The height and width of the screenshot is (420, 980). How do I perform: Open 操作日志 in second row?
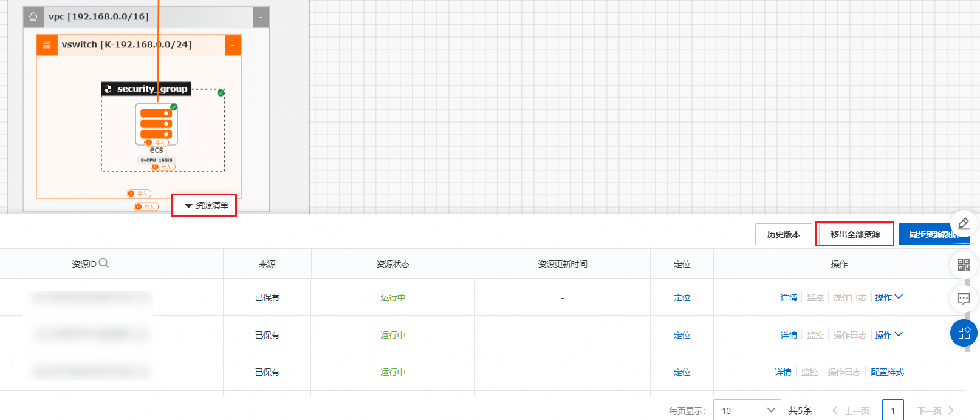[850, 335]
